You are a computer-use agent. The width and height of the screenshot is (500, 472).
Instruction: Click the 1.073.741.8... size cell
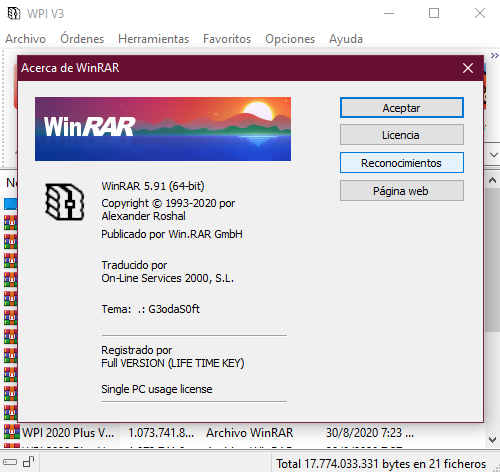161,433
